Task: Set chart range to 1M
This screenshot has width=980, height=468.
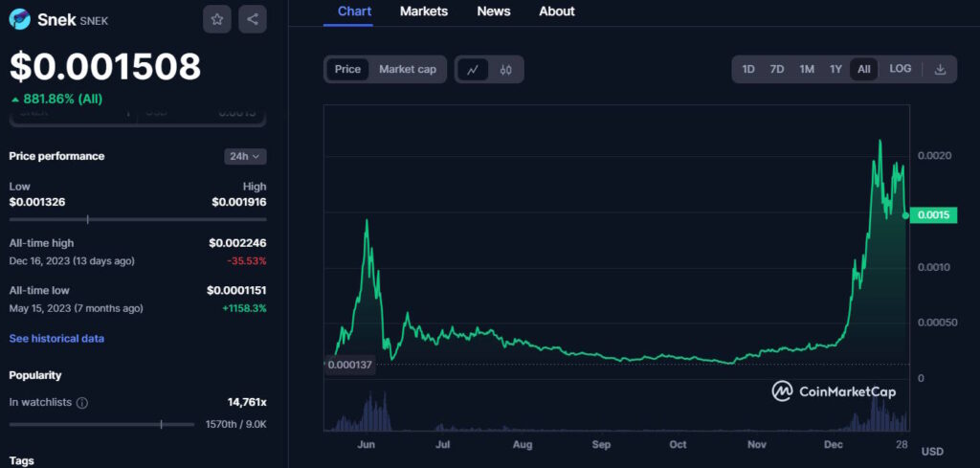Action: click(x=806, y=69)
